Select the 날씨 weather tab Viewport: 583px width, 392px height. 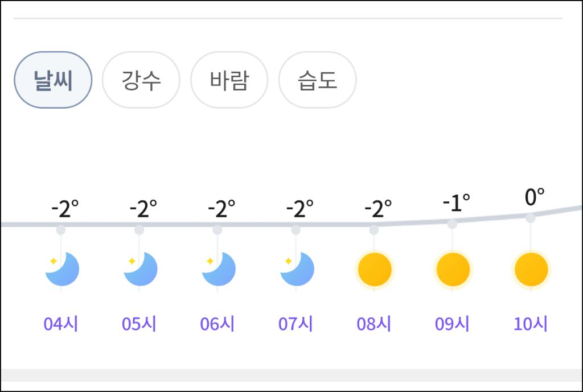click(x=53, y=80)
